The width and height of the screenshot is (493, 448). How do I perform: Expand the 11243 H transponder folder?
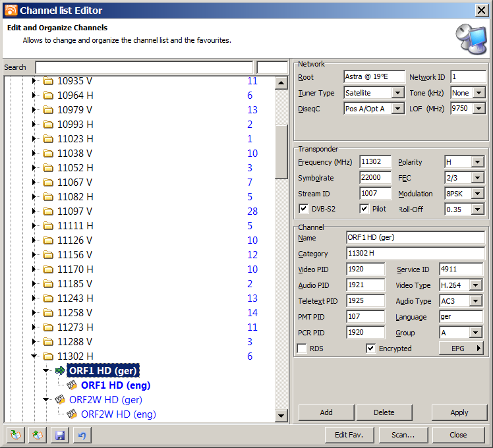[34, 298]
